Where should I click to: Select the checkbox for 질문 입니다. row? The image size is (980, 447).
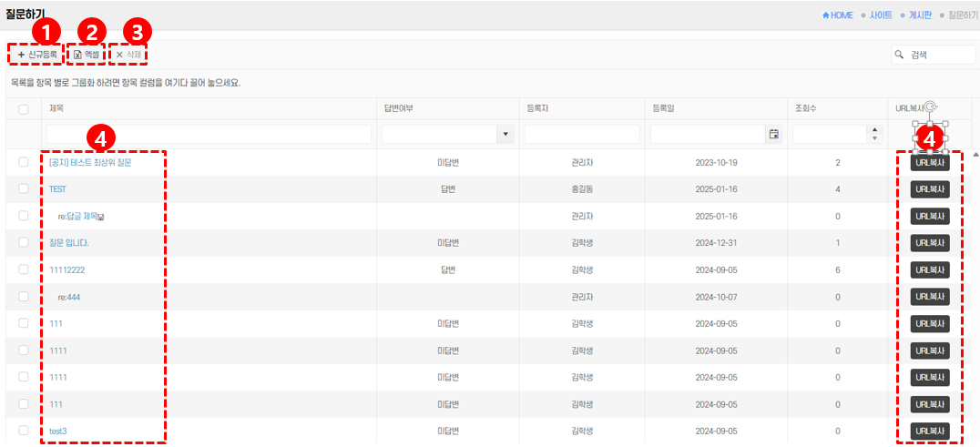click(24, 243)
